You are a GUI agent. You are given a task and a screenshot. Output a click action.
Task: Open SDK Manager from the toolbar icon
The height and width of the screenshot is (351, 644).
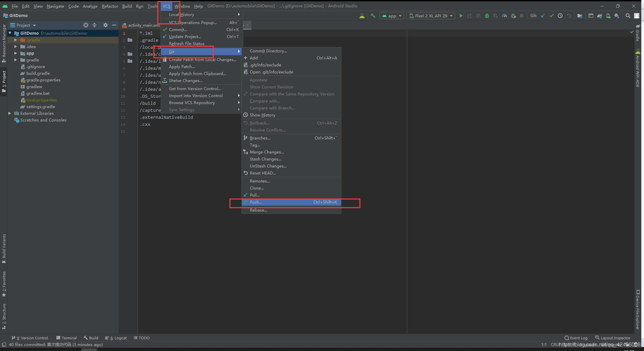[617, 16]
